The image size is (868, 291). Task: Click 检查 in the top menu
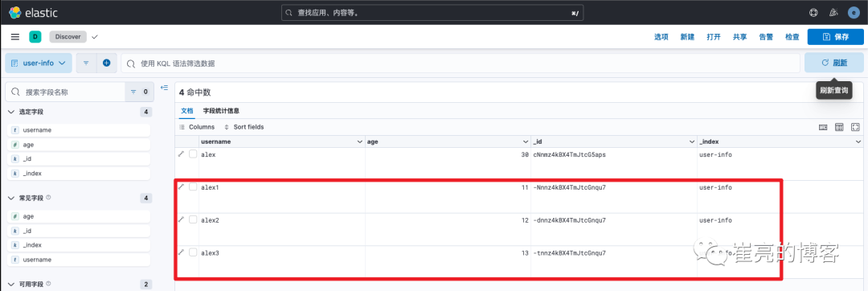pyautogui.click(x=792, y=37)
